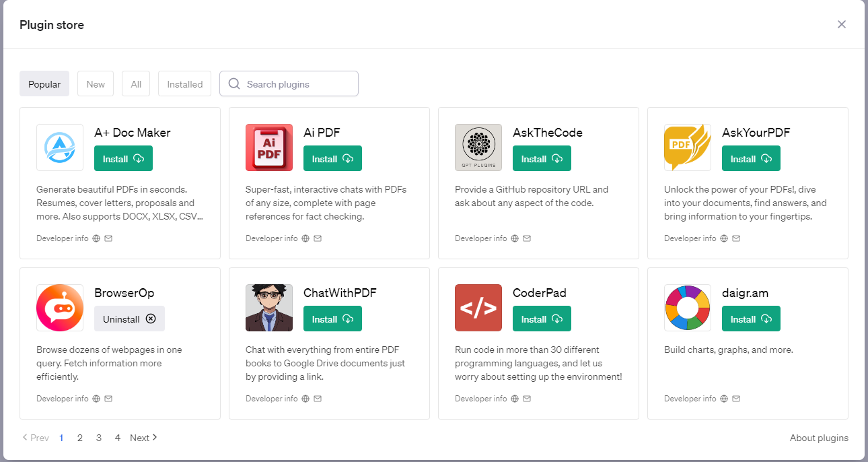Open ChatWithPDF developer email envelope icon
The height and width of the screenshot is (462, 868).
[x=318, y=399]
